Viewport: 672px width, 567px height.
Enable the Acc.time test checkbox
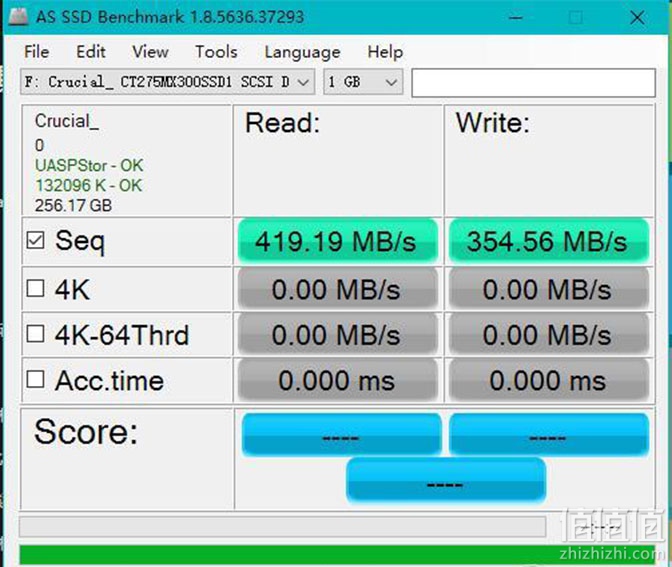(35, 379)
